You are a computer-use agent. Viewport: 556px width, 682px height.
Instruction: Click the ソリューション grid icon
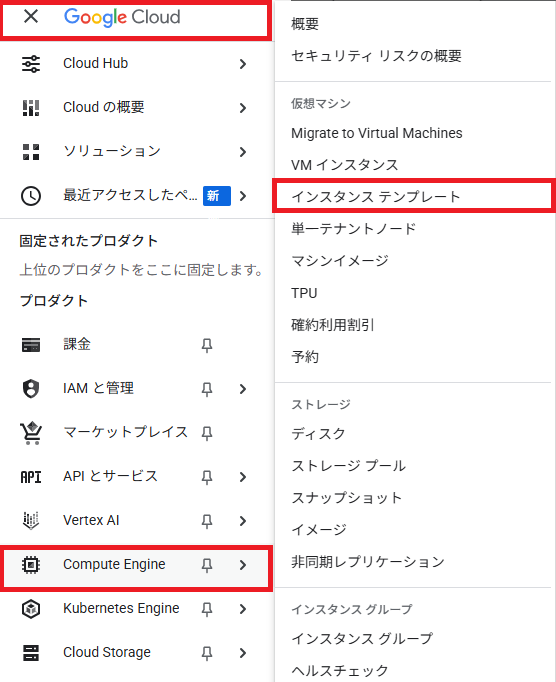click(x=31, y=152)
